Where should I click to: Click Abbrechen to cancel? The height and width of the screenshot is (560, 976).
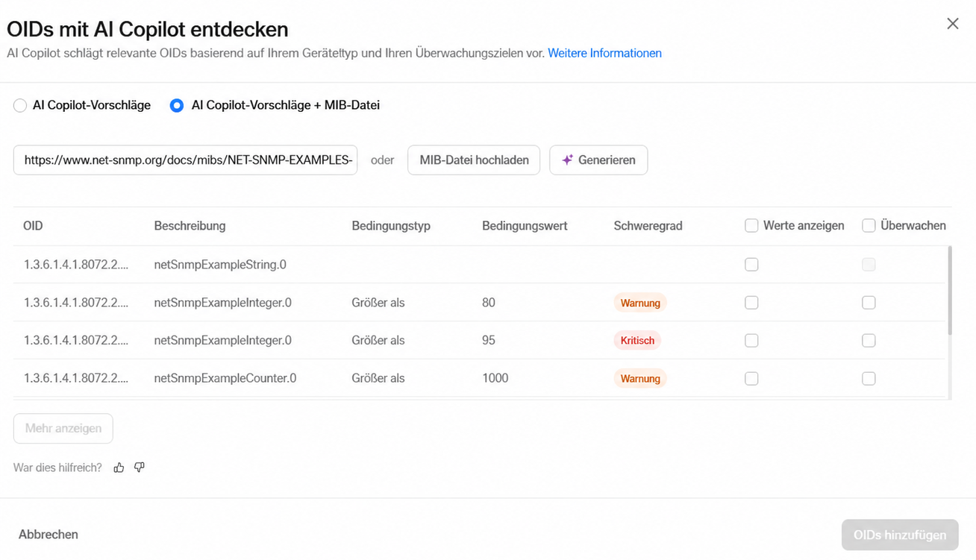coord(49,534)
